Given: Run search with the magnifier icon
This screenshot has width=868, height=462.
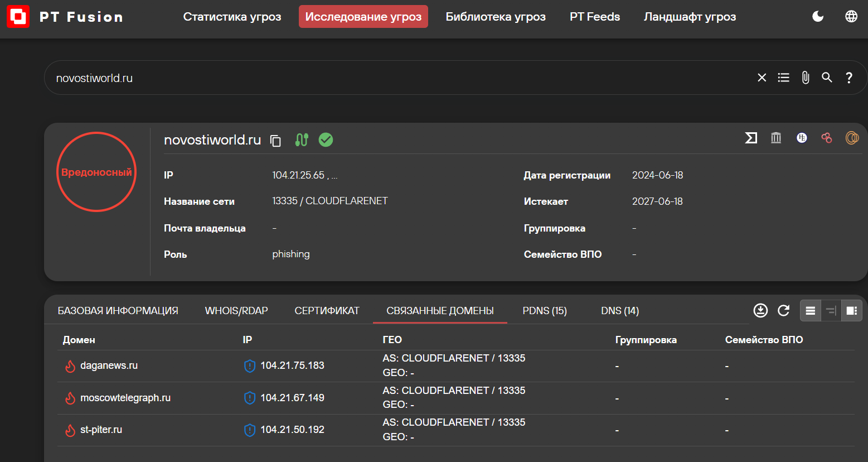Looking at the screenshot, I should (x=827, y=78).
